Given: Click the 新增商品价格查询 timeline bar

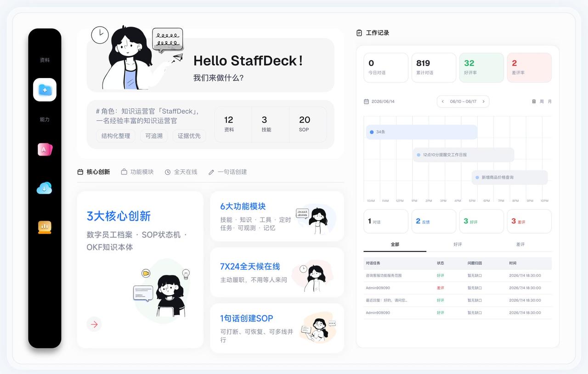Looking at the screenshot, I should point(509,177).
